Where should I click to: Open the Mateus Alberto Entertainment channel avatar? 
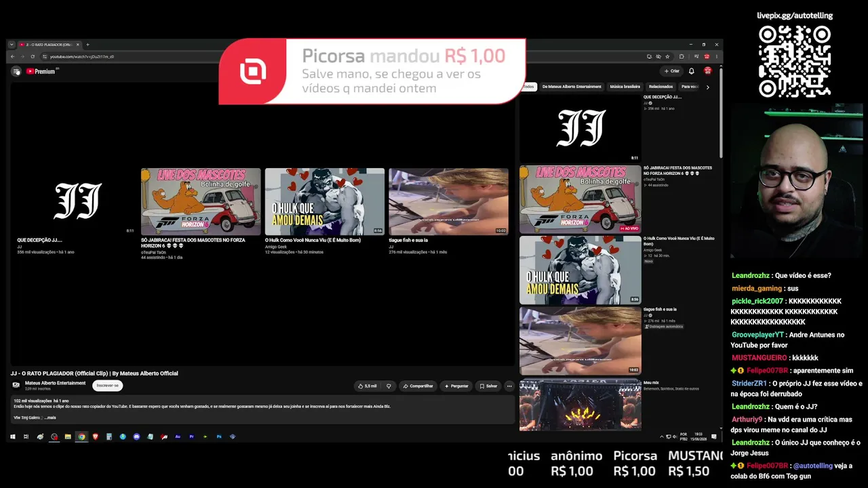tap(16, 385)
